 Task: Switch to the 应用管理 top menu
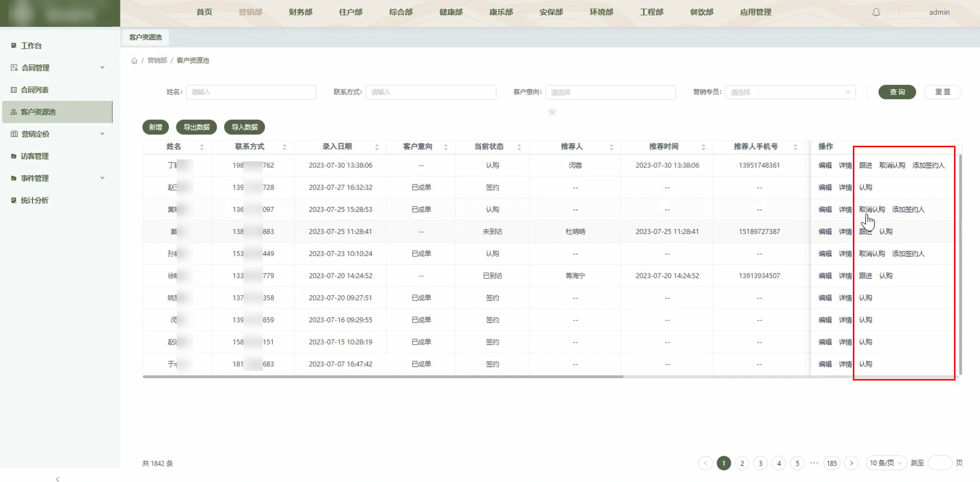tap(756, 12)
